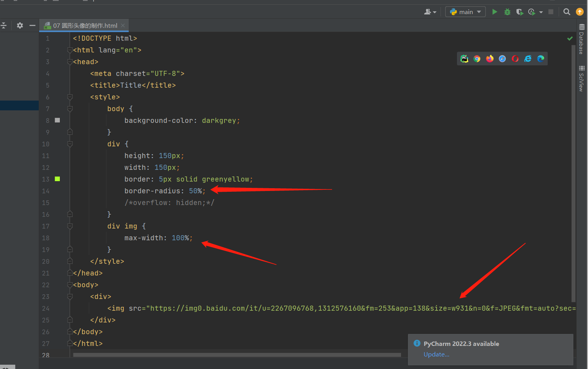
Task: Fold the div img rule on line 17
Action: coord(70,226)
